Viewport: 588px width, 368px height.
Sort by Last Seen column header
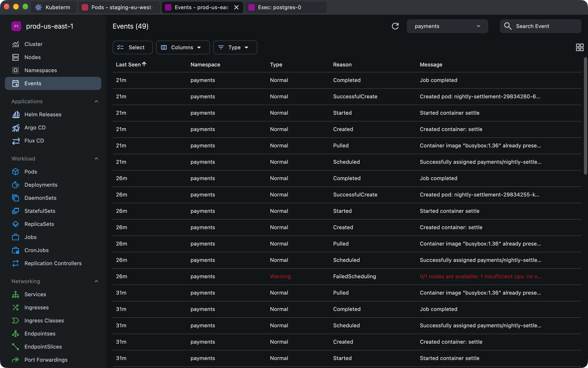(131, 64)
